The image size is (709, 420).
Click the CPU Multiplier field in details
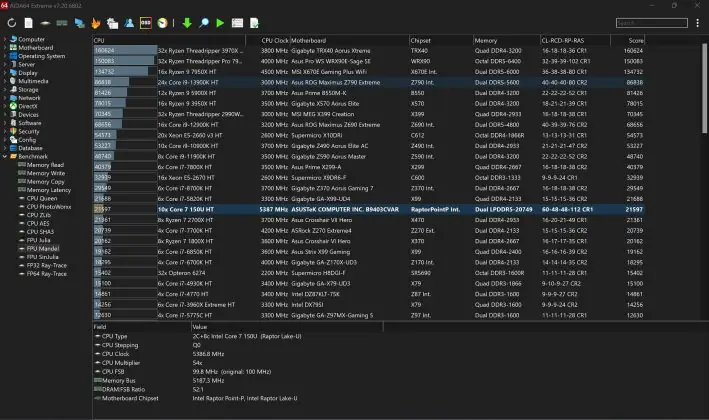121,363
